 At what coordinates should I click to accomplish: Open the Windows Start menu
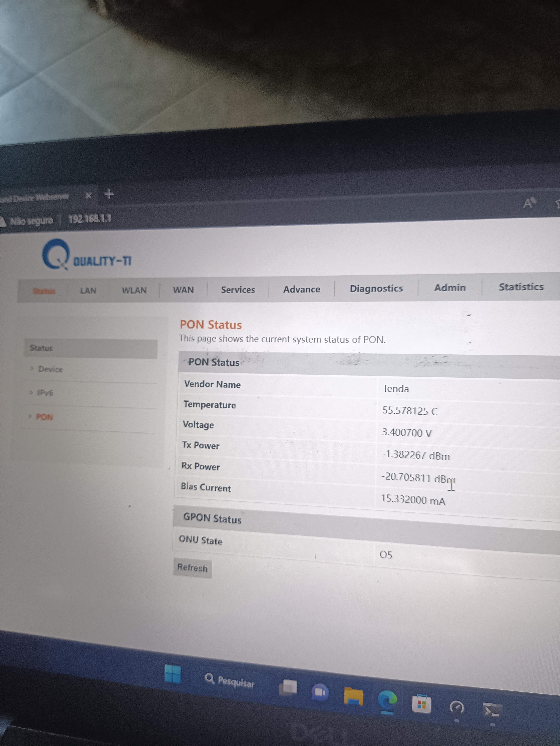(x=172, y=674)
